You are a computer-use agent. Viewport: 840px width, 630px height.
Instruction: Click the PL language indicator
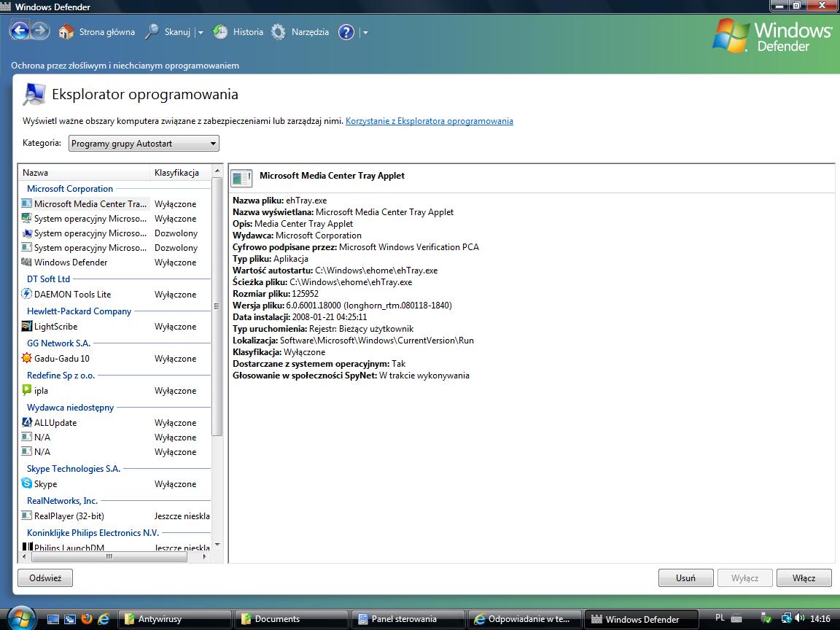click(720, 618)
